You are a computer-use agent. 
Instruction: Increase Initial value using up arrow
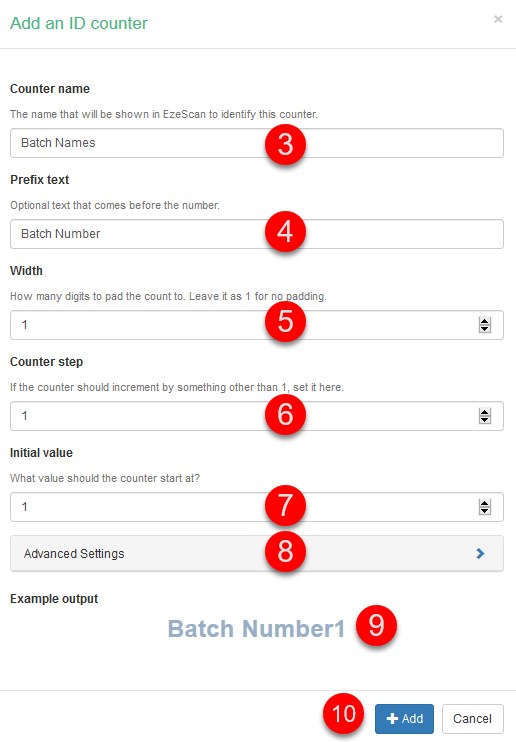pos(484,504)
